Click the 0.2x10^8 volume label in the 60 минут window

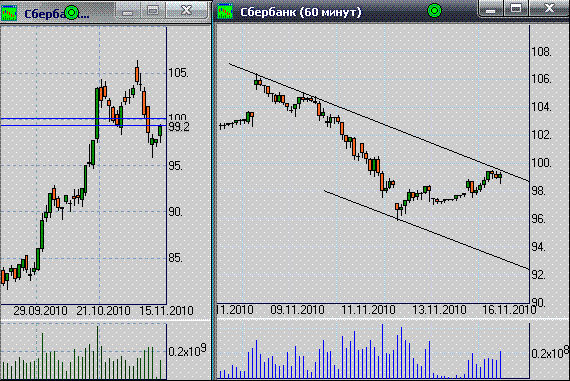[550, 352]
